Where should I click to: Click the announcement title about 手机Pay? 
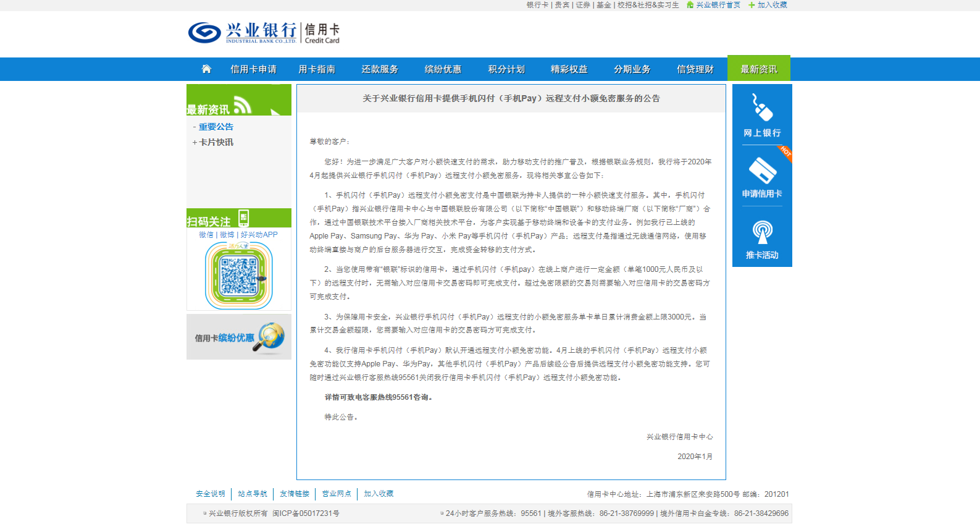tap(511, 98)
